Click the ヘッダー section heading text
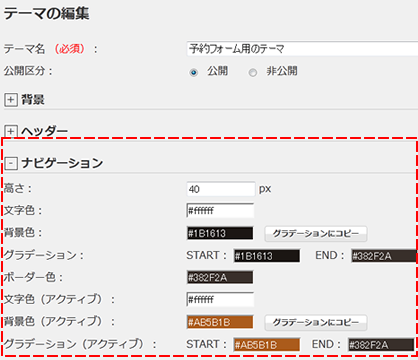This screenshot has height=360, width=418. 45,131
